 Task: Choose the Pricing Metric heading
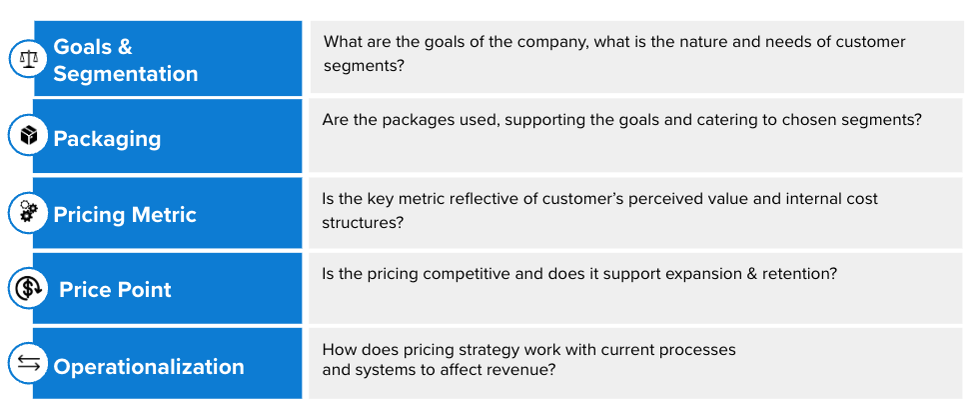(x=125, y=214)
